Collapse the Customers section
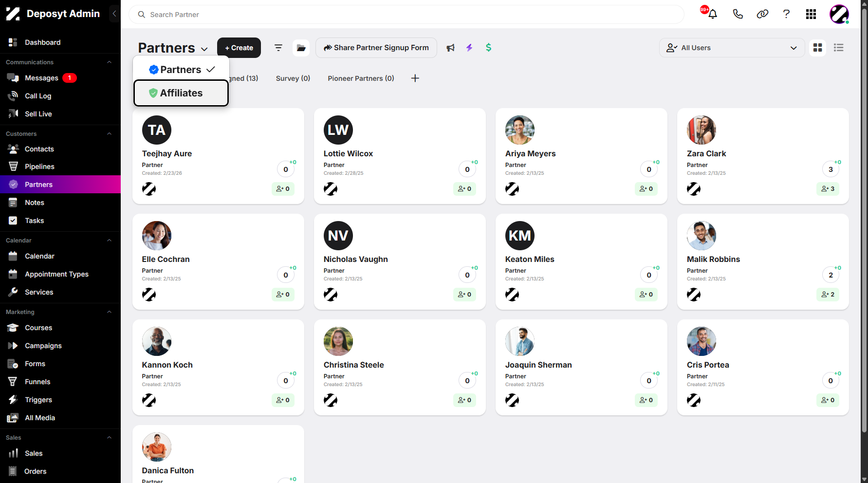Screen dimensions: 868x483 [109, 134]
